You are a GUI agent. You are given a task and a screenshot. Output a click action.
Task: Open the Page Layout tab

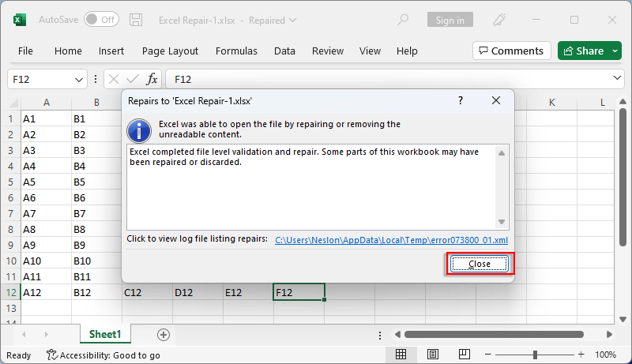tap(170, 51)
